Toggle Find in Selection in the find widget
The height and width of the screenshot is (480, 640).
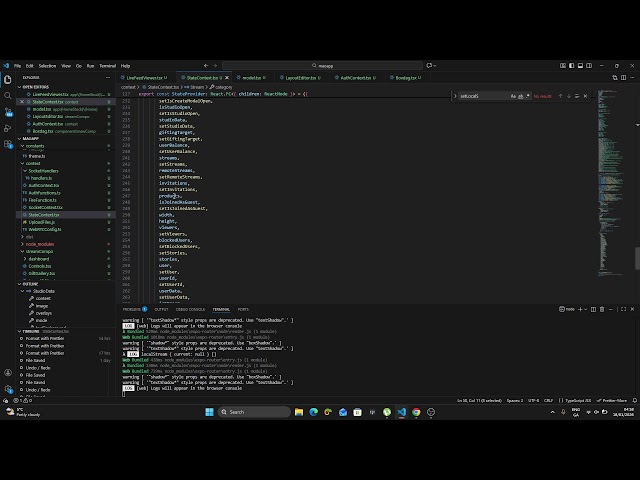(577, 96)
